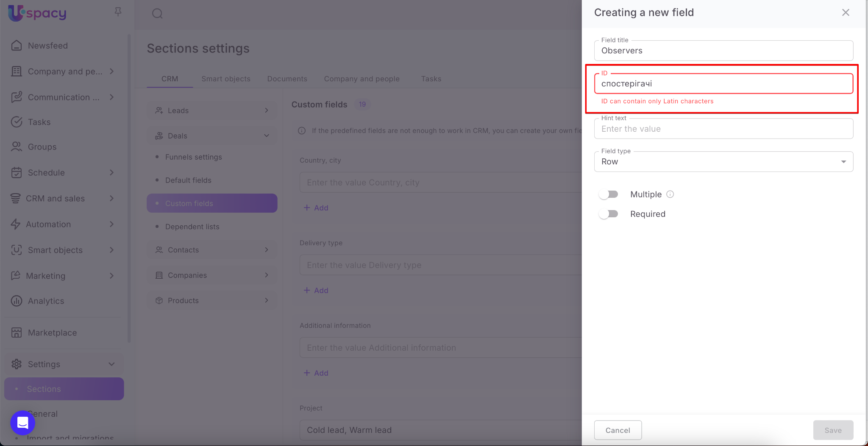Click the Hint text input field

coord(723,129)
